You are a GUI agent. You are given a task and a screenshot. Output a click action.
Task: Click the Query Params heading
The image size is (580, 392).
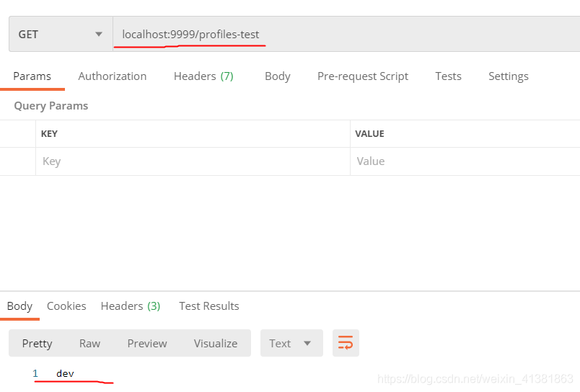51,106
